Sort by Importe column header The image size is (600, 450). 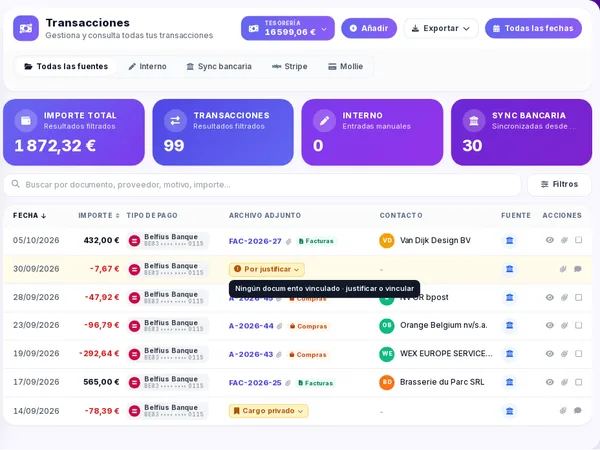coord(99,215)
